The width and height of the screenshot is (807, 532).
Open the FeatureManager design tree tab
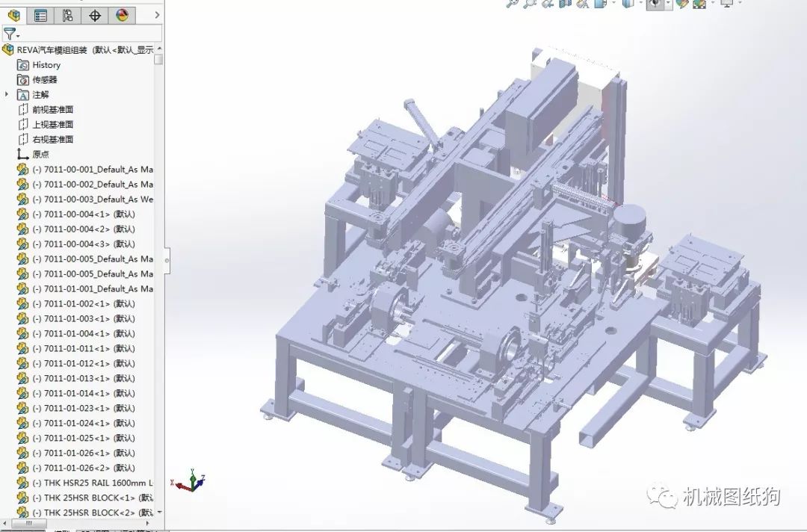click(x=14, y=16)
